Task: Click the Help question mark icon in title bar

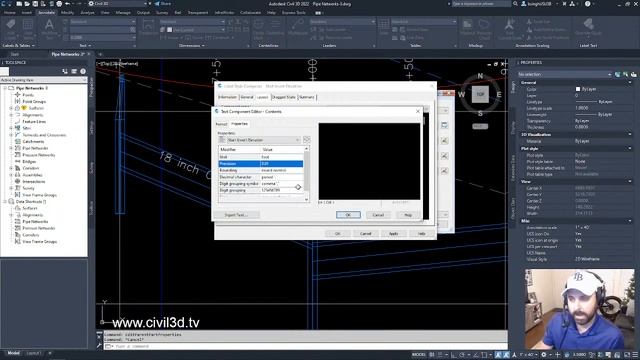Action: (x=587, y=4)
